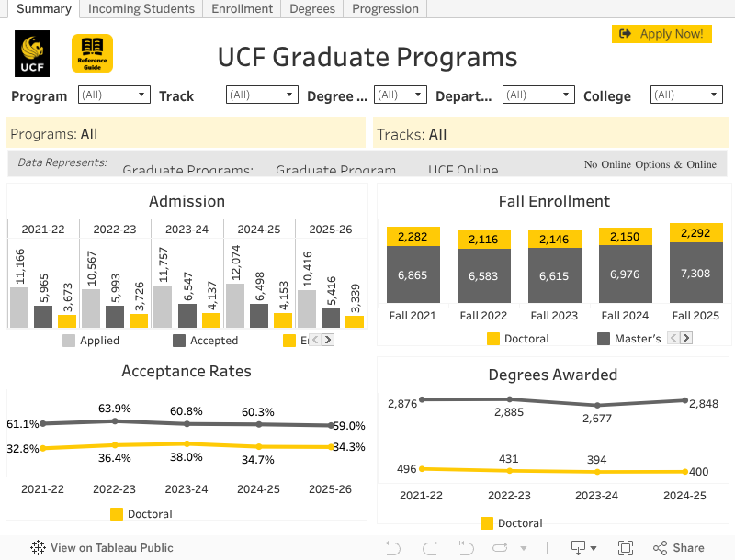
Task: Click the Apply Now button
Action: pyautogui.click(x=661, y=34)
